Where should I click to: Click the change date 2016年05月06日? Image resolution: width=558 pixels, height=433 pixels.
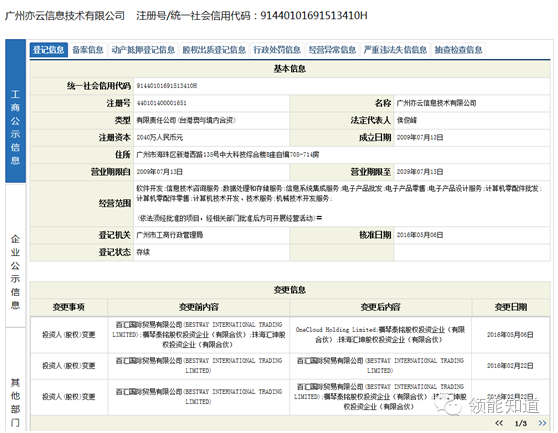[510, 335]
